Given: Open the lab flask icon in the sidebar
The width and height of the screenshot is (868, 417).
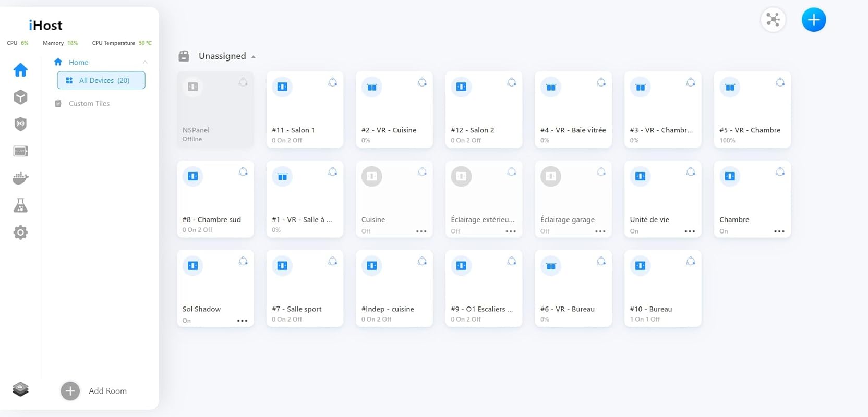Looking at the screenshot, I should 20,205.
